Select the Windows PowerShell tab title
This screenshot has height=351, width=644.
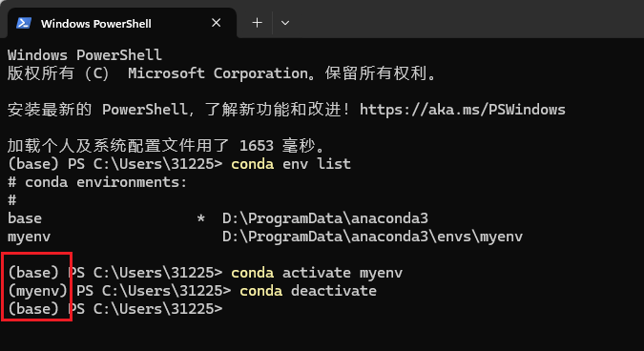coord(96,24)
